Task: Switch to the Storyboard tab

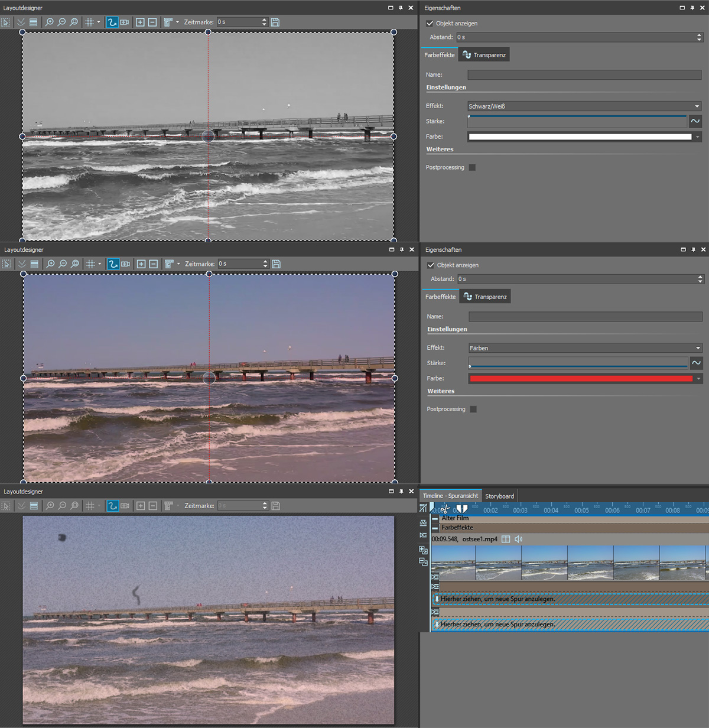Action: pyautogui.click(x=499, y=496)
